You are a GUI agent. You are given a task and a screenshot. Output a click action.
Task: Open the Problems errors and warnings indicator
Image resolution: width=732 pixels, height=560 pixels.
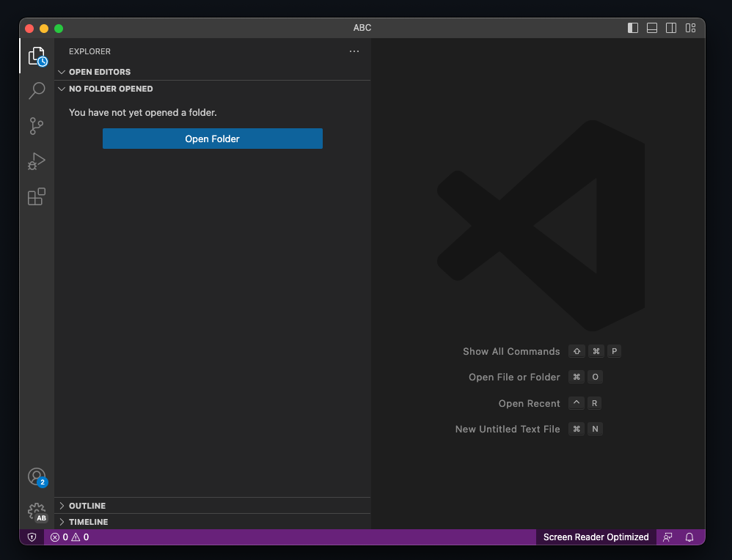coord(70,537)
